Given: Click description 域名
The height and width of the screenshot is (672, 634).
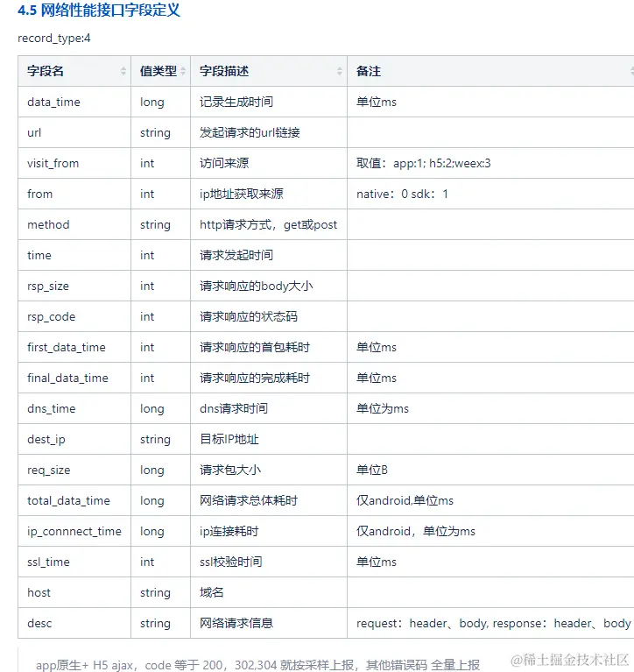Looking at the screenshot, I should [x=212, y=592].
